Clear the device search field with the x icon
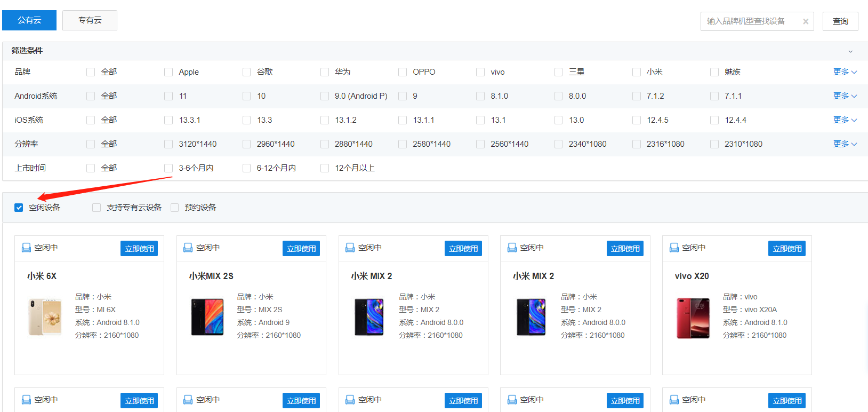868x412 pixels. coord(806,21)
